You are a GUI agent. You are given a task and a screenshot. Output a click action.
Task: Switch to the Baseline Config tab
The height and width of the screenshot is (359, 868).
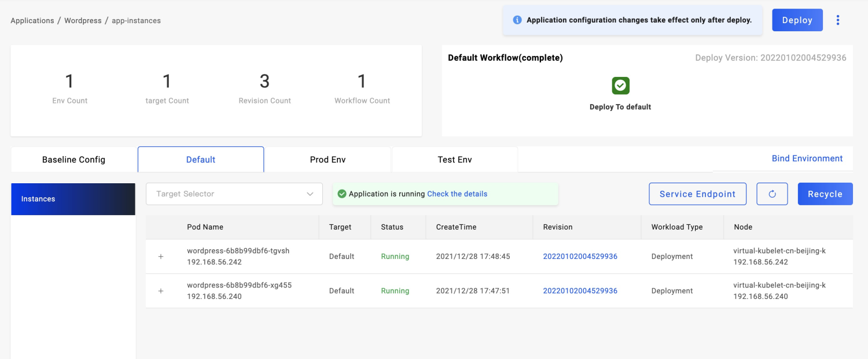[73, 160]
